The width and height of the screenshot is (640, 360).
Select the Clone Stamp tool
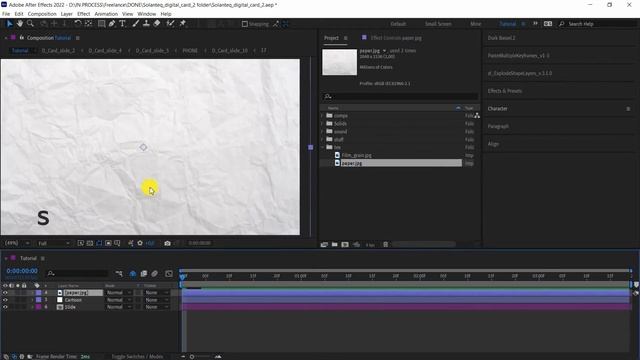(146, 24)
